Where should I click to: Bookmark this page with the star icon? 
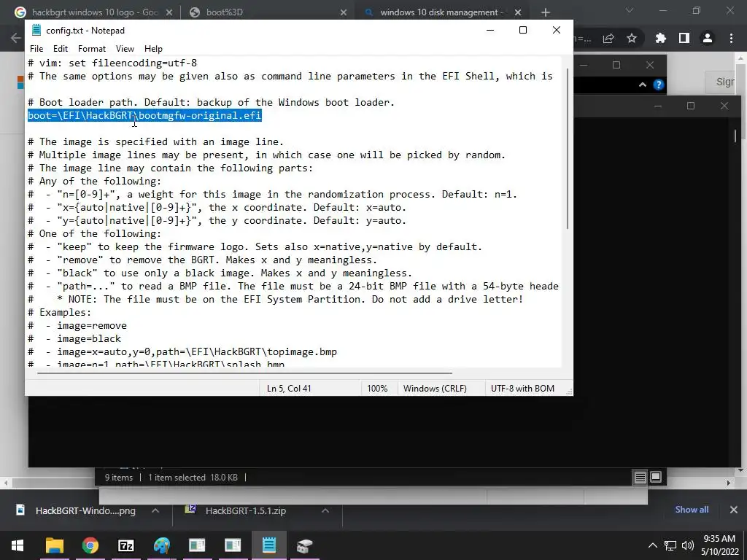click(x=632, y=38)
